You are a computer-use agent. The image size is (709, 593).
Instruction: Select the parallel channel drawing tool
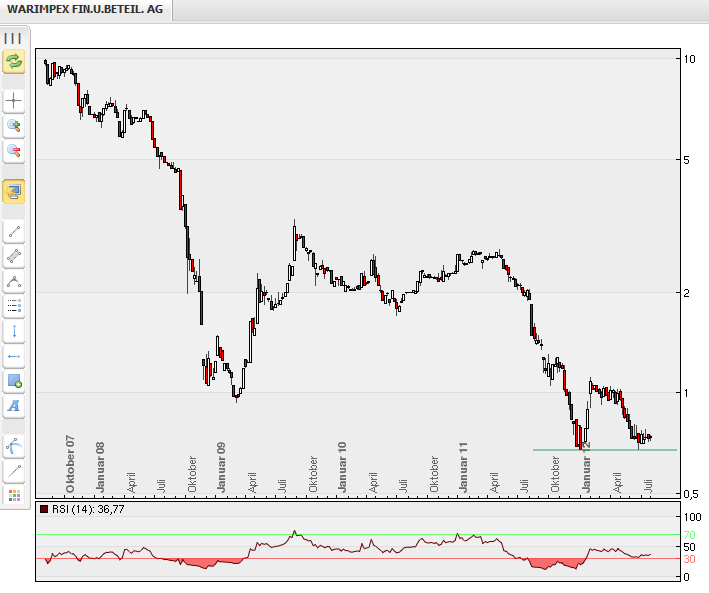click(x=14, y=256)
